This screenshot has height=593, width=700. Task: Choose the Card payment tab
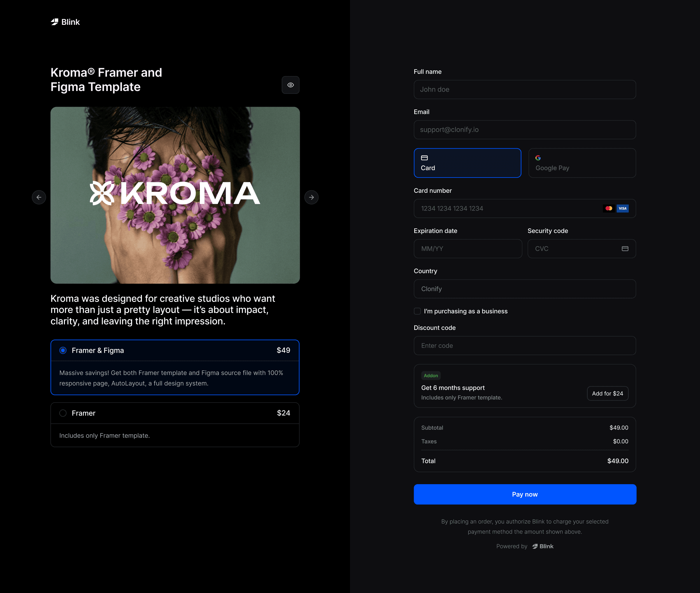tap(467, 163)
